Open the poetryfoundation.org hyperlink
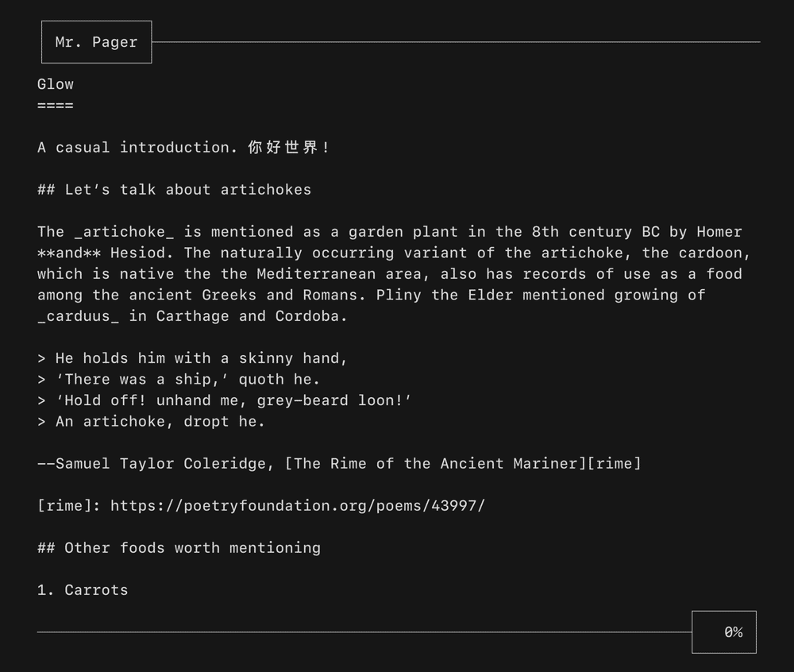Image resolution: width=794 pixels, height=672 pixels. click(296, 505)
